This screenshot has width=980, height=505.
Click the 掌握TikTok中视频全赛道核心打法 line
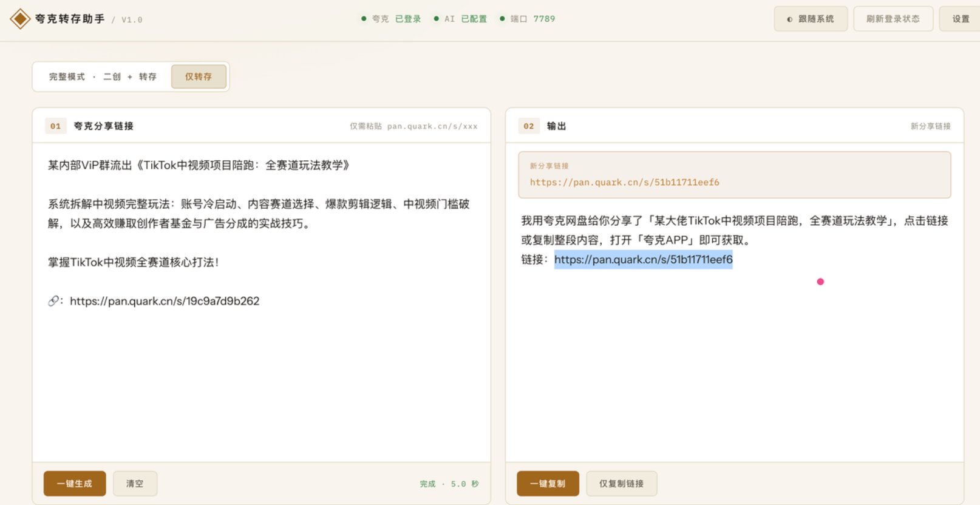click(x=134, y=262)
